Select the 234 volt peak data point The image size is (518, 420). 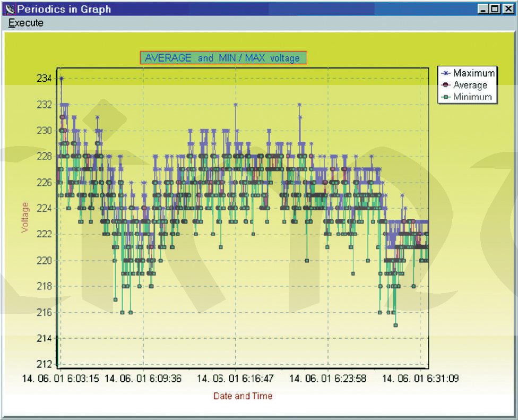coord(62,79)
